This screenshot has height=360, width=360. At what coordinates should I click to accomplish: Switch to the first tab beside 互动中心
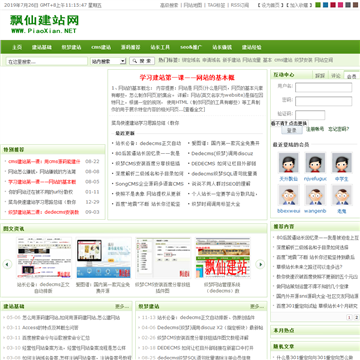coord(320,76)
